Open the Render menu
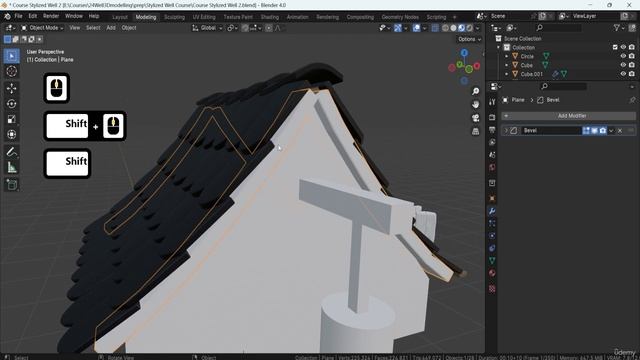 (x=51, y=16)
